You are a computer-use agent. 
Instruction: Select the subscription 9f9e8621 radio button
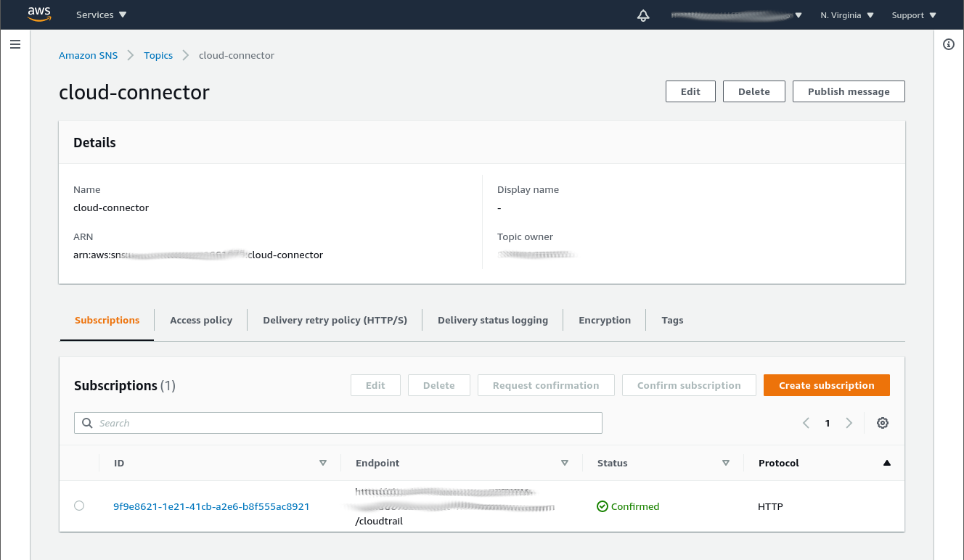pos(79,506)
